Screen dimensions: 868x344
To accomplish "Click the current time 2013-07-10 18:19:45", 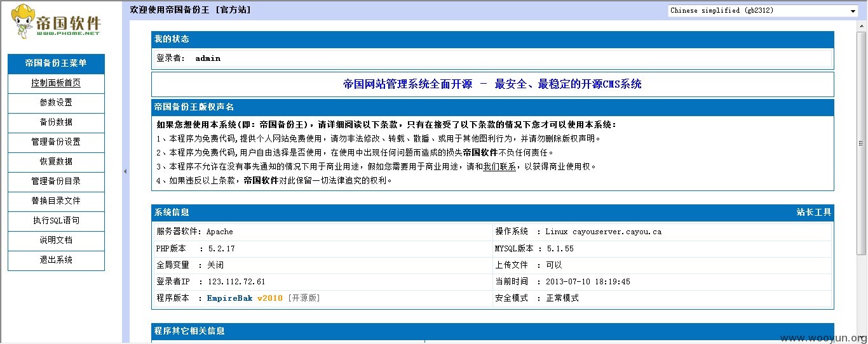I will (588, 282).
